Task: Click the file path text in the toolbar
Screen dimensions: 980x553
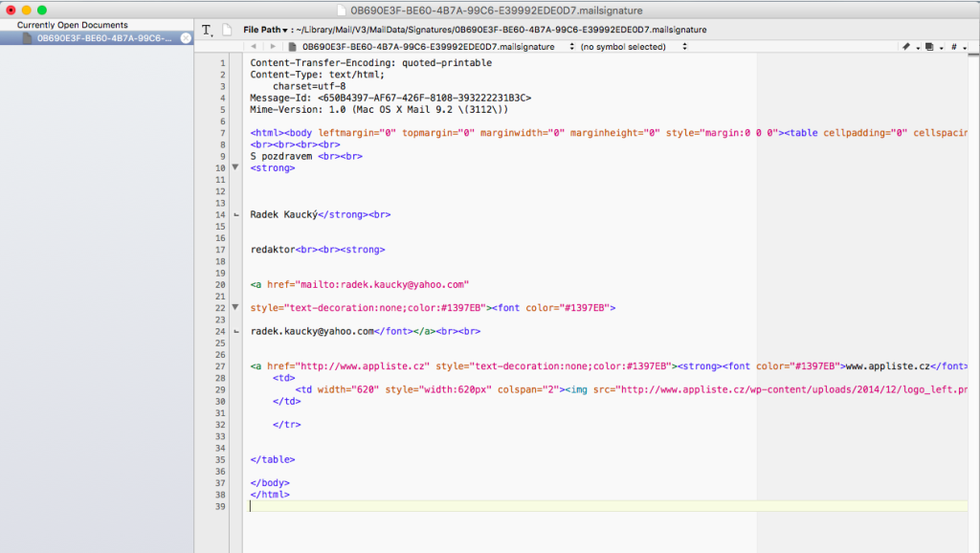Action: (501, 30)
